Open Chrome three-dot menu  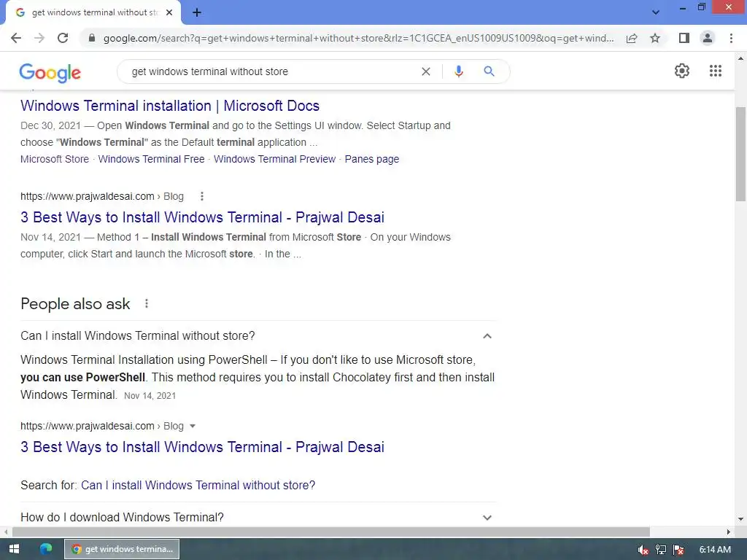coord(731,38)
